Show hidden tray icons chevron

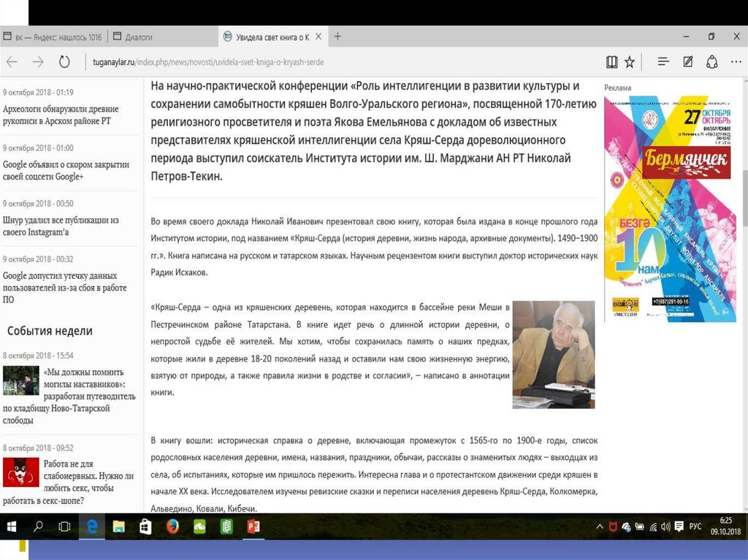pyautogui.click(x=599, y=526)
